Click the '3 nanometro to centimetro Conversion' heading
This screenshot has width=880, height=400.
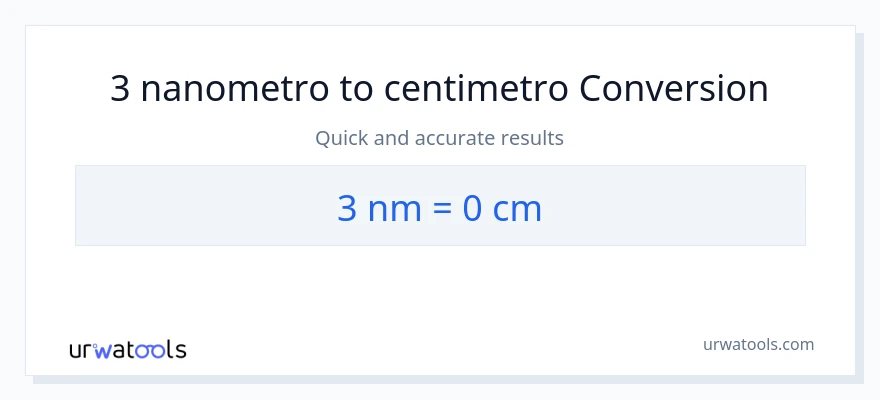coord(439,89)
